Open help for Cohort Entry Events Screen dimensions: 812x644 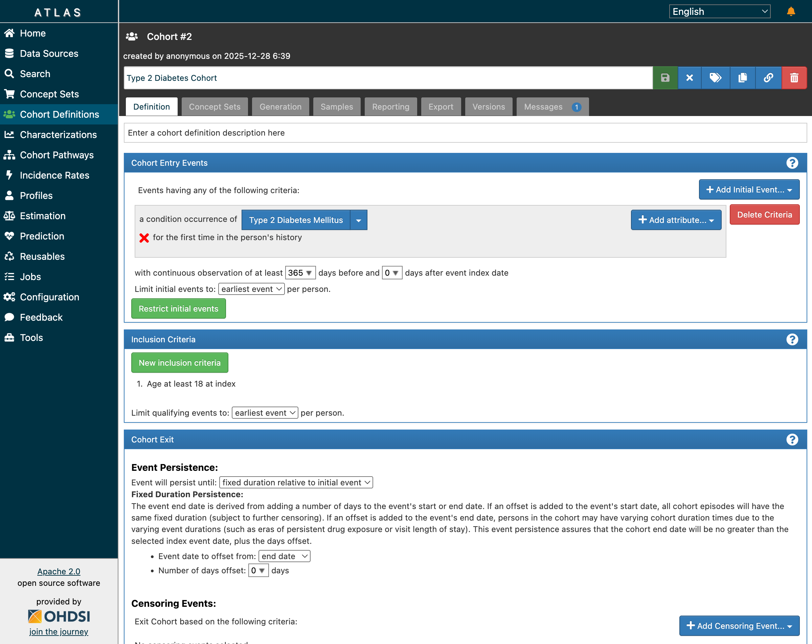pos(792,163)
